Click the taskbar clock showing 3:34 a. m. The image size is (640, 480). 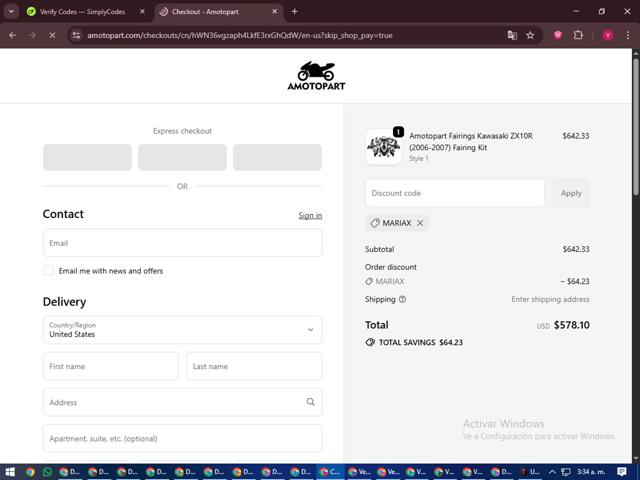(x=591, y=472)
